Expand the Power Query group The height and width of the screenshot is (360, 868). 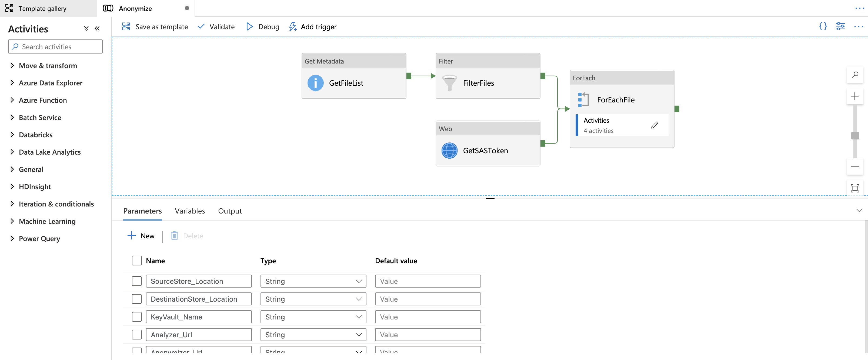[12, 238]
